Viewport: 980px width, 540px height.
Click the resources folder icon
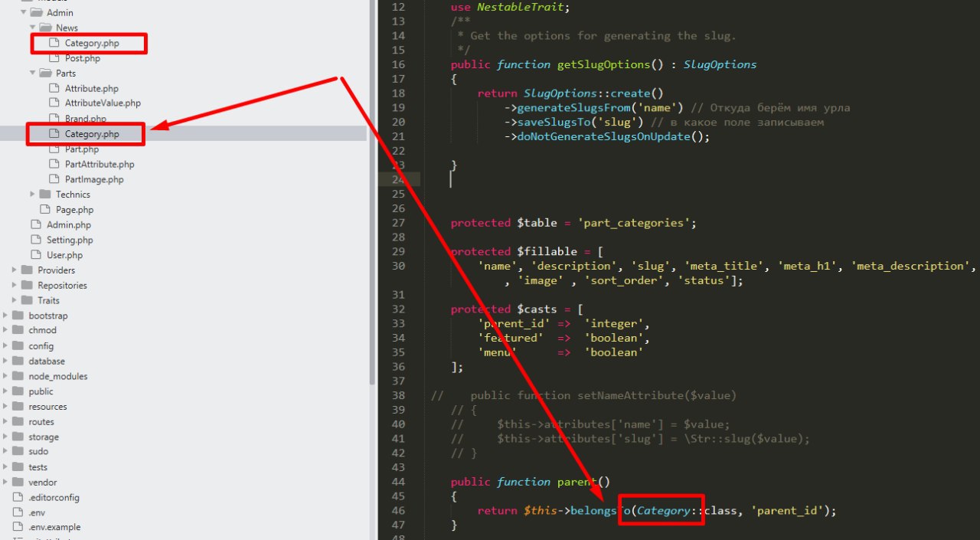click(18, 407)
